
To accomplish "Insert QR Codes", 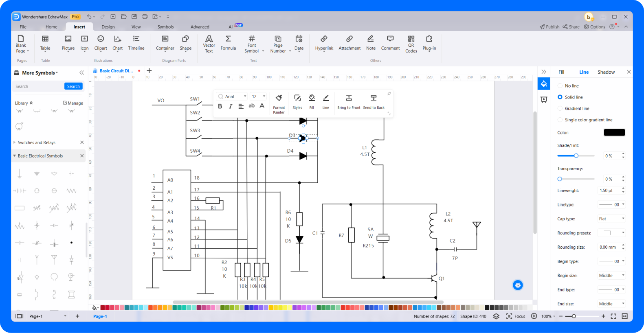I will [x=411, y=44].
